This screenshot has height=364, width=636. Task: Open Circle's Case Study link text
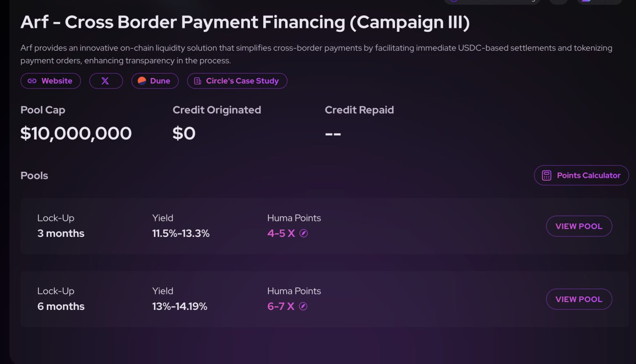click(242, 81)
